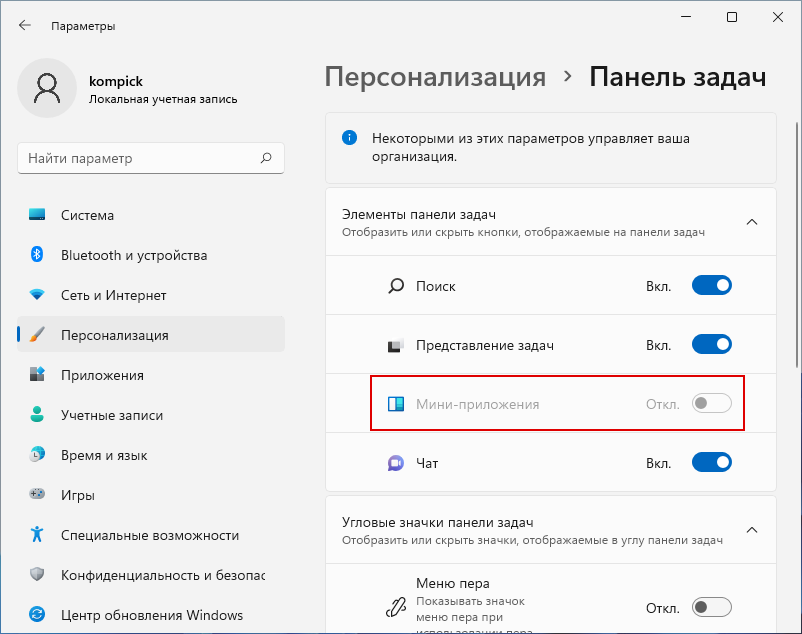The height and width of the screenshot is (634, 802).
Task: Click the Специальные возможности accessibility icon
Action: click(37, 534)
